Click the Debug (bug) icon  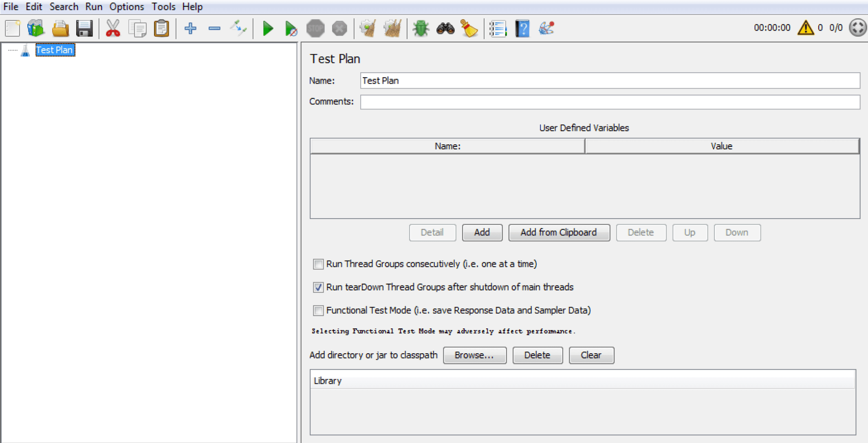[421, 28]
